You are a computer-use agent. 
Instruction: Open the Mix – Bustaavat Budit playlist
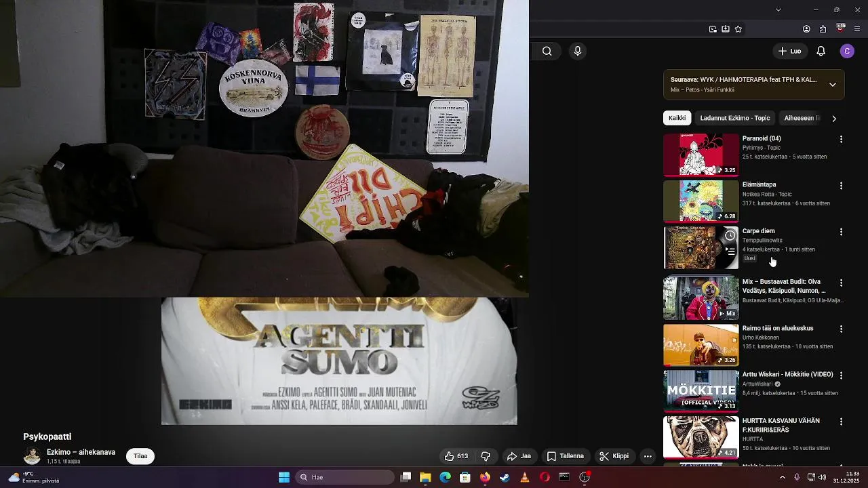[701, 298]
